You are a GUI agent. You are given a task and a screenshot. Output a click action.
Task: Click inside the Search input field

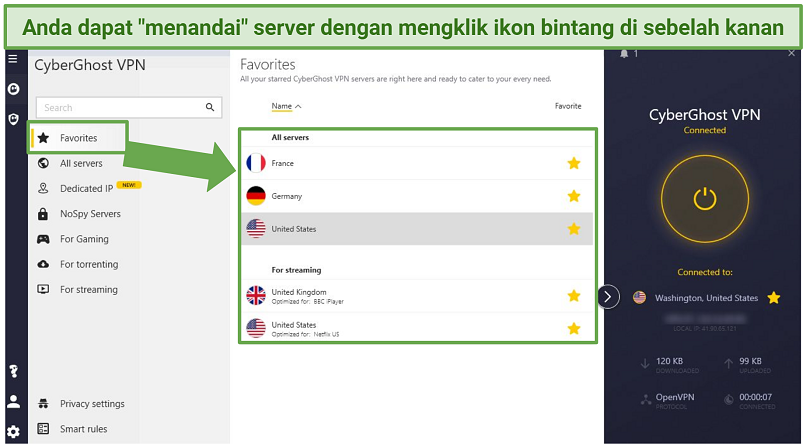click(x=129, y=107)
